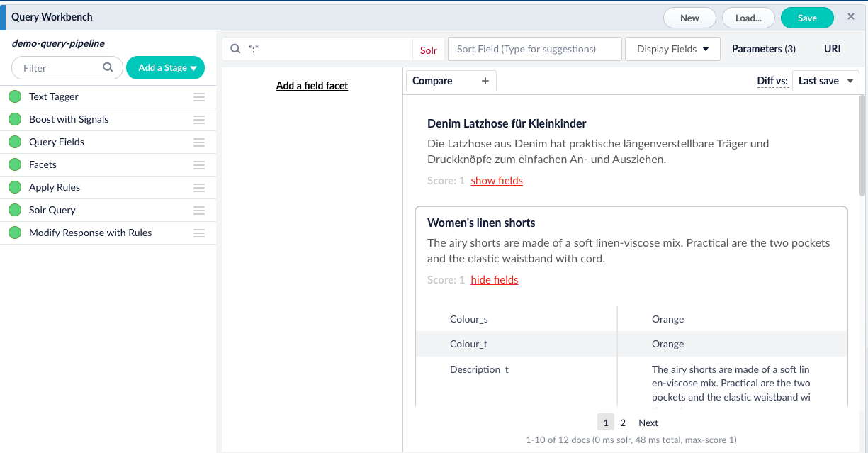
Task: Toggle Modify Response with Rules stage status circle
Action: [15, 233]
